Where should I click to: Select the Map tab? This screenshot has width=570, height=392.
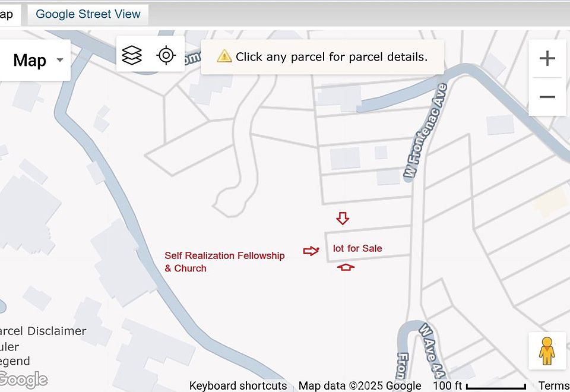click(7, 14)
